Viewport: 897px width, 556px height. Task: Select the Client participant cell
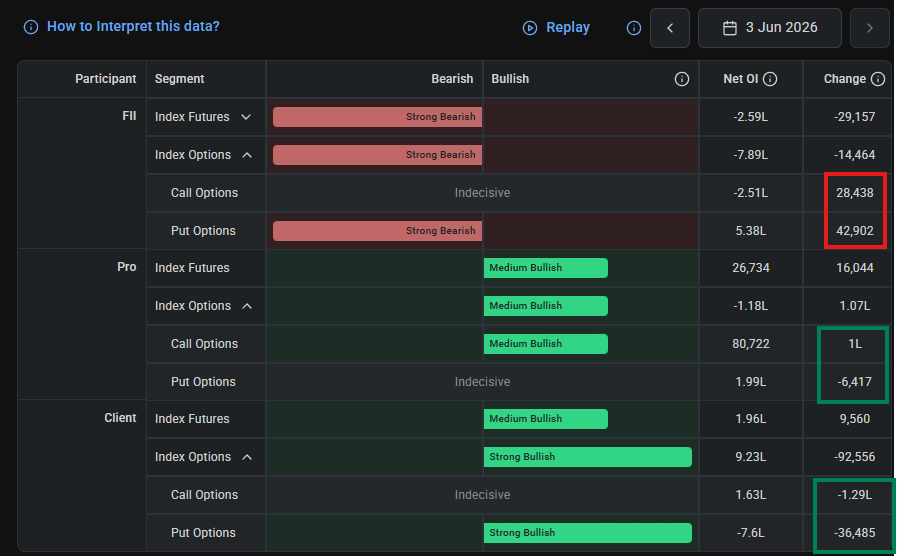pos(120,418)
